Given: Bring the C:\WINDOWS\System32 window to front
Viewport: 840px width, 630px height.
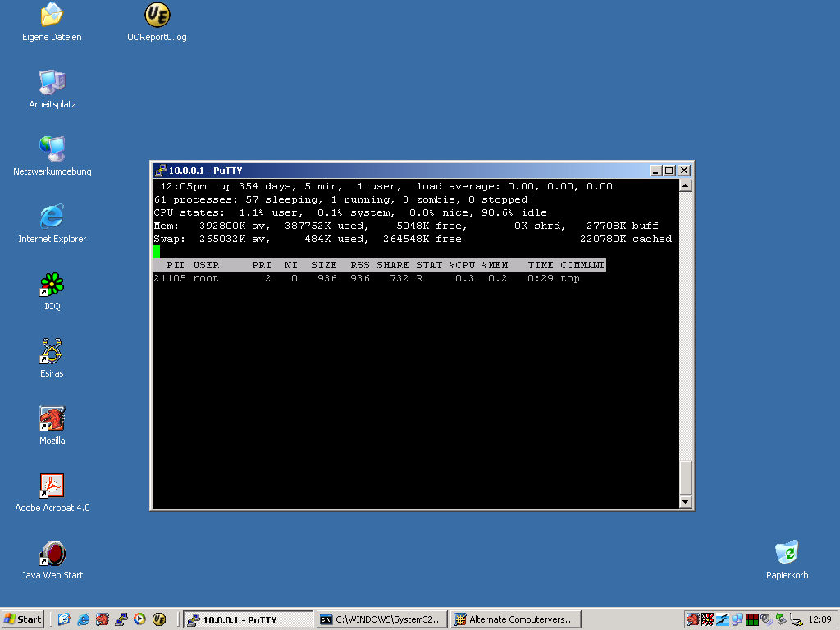Looking at the screenshot, I should click(x=381, y=619).
